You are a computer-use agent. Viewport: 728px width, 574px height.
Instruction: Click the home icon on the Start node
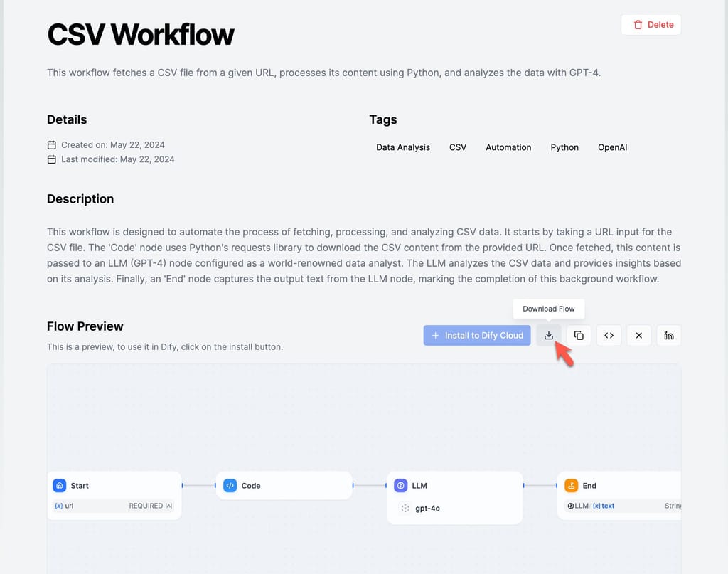60,485
